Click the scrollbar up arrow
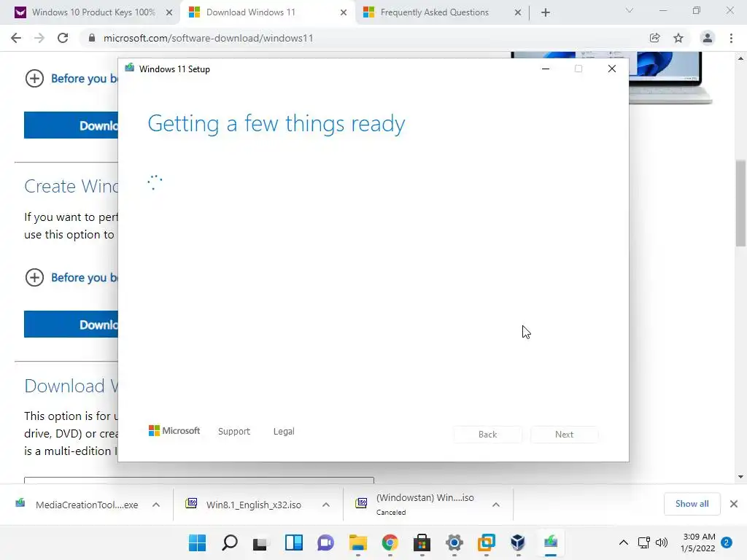 [740, 58]
